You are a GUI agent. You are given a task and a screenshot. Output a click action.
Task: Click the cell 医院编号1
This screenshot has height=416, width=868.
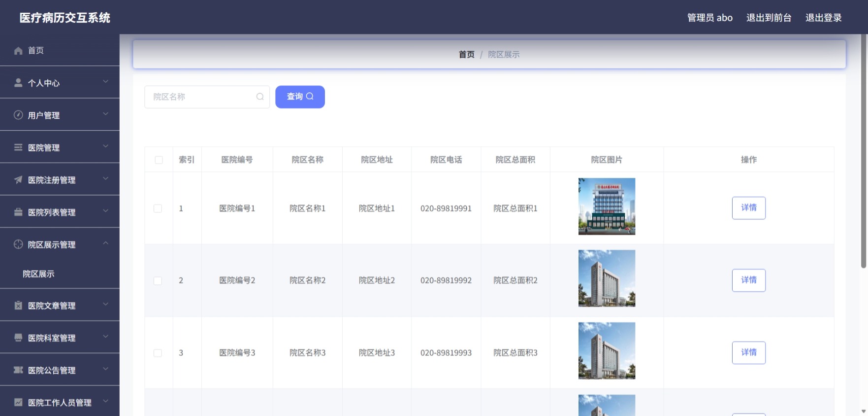(x=237, y=208)
